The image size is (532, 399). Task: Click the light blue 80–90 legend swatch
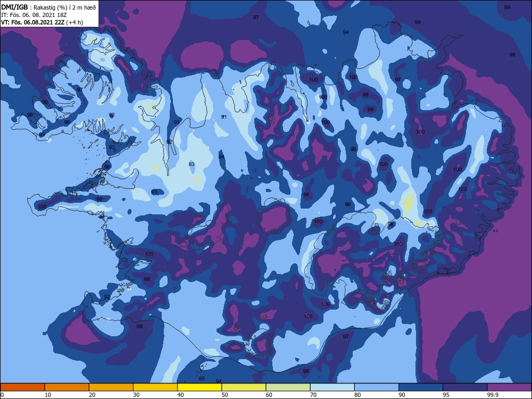click(377, 387)
